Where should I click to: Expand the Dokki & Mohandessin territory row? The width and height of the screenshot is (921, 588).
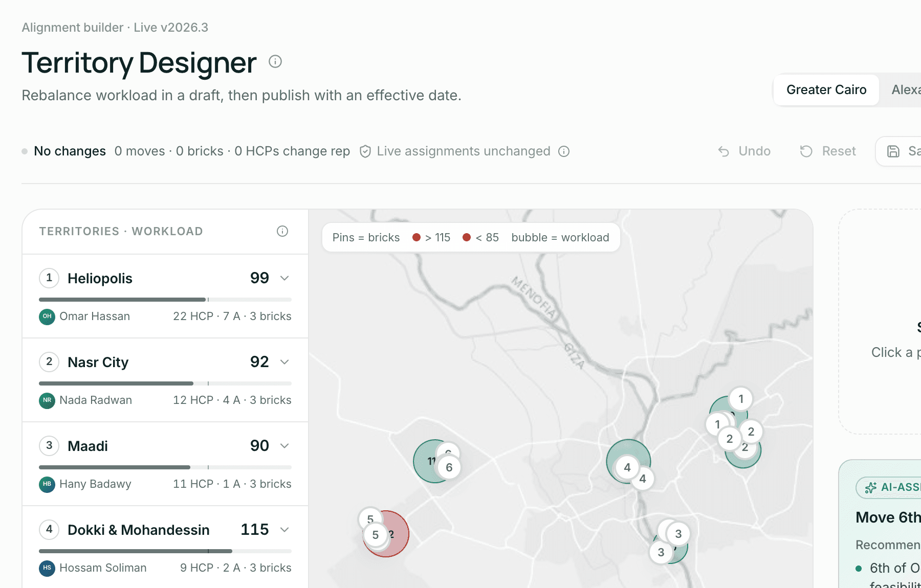(x=285, y=530)
